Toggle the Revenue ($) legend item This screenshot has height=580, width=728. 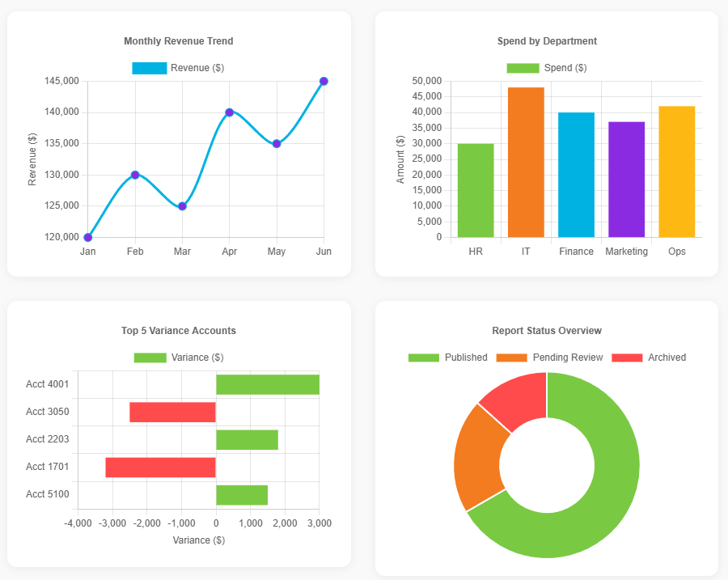tap(178, 68)
